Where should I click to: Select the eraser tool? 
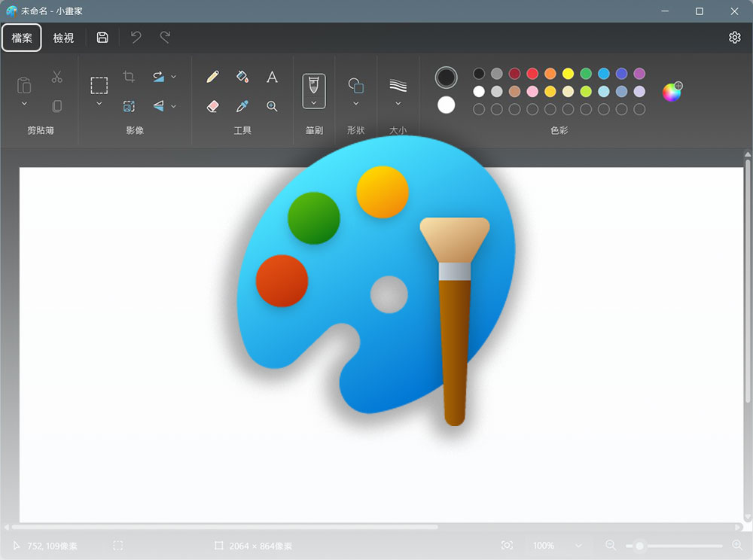pos(213,106)
